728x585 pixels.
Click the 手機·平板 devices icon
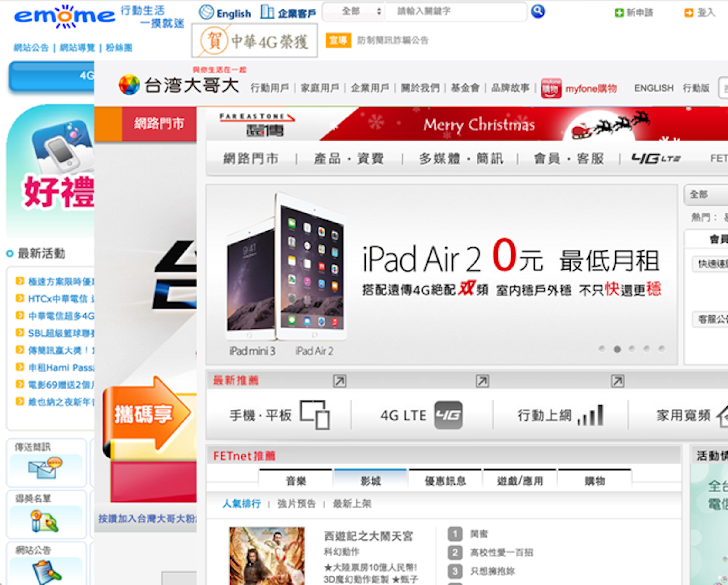click(x=315, y=415)
